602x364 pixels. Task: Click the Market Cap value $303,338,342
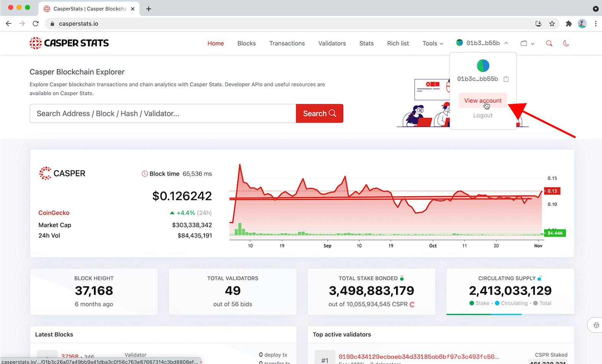coord(192,225)
